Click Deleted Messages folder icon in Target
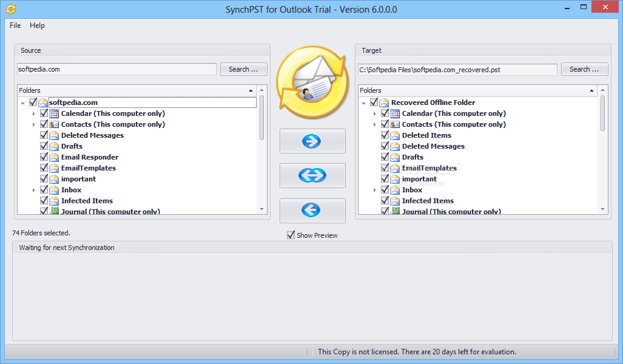The width and height of the screenshot is (623, 364). click(395, 146)
